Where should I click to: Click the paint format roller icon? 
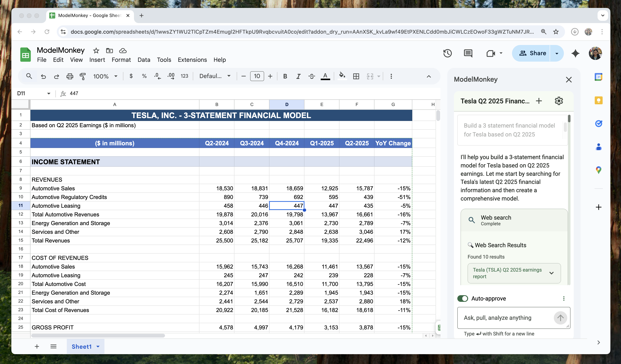(83, 76)
